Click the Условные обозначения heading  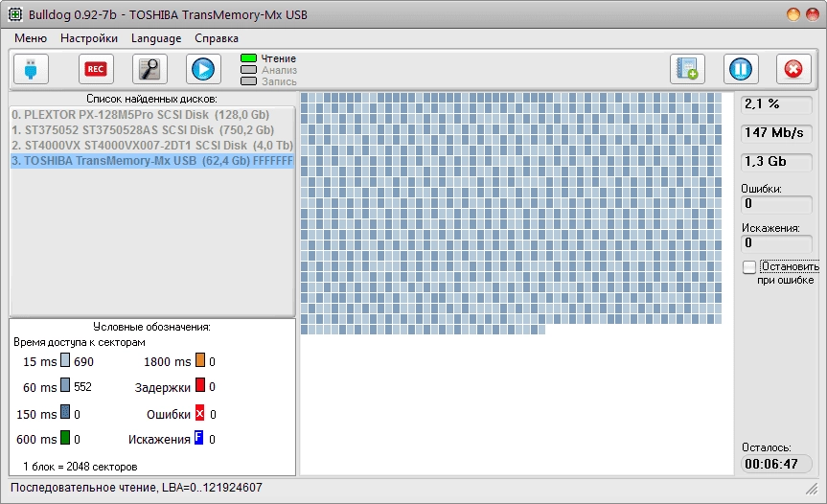pos(152,327)
